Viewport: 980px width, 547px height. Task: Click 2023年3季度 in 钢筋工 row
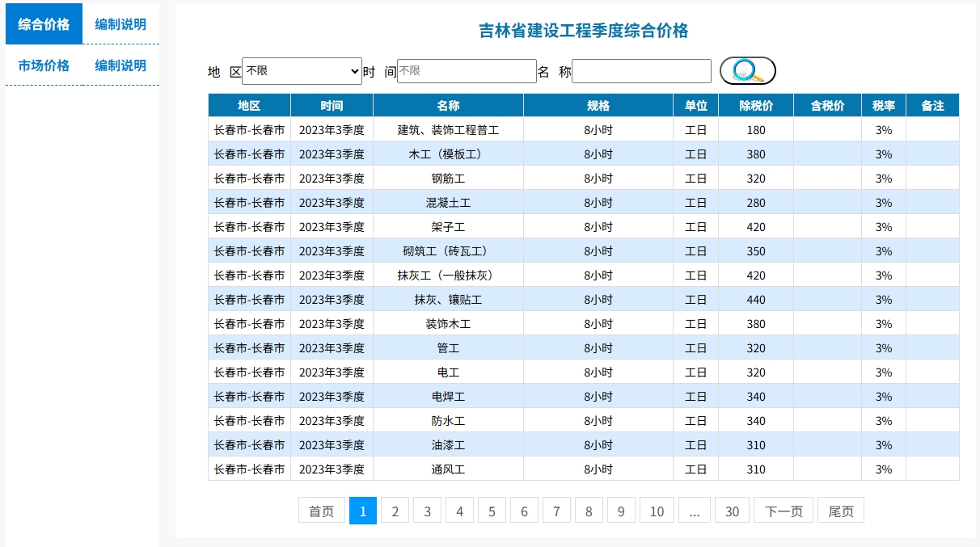[x=332, y=179]
